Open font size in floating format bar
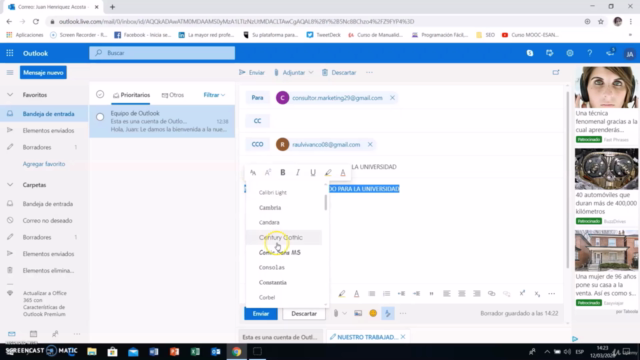 click(268, 173)
